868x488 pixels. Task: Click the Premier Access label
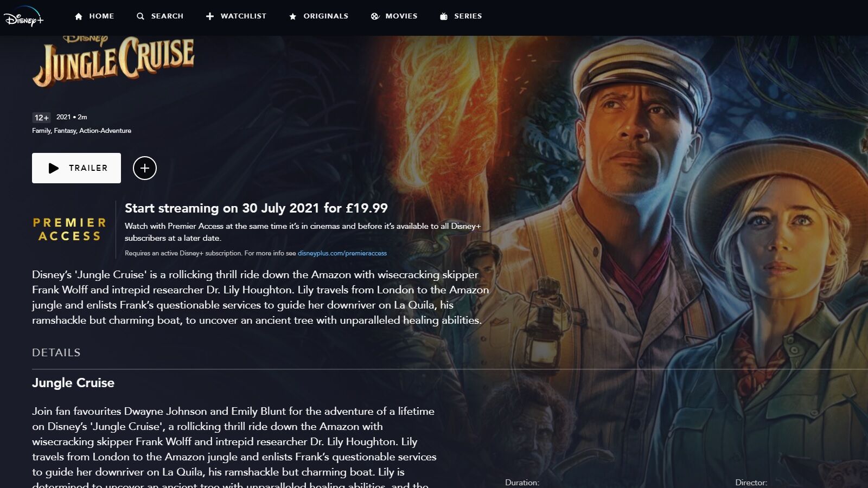69,229
